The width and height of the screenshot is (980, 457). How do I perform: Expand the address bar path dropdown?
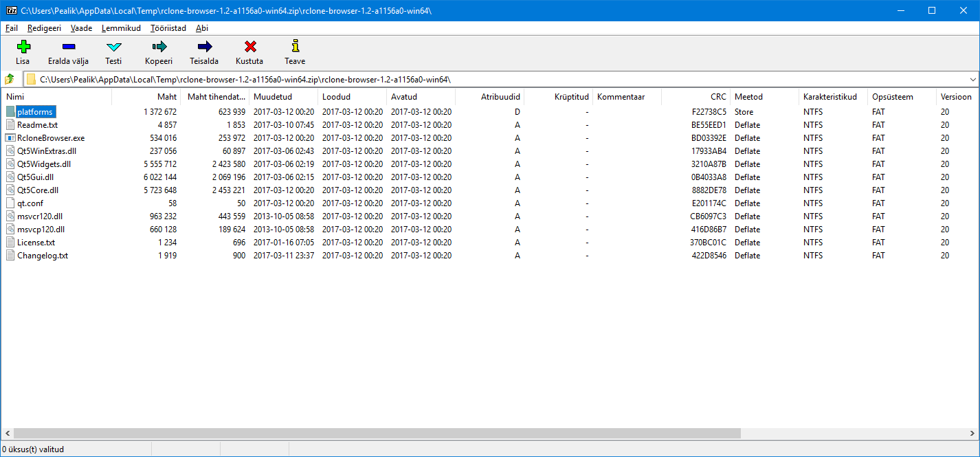click(x=972, y=79)
